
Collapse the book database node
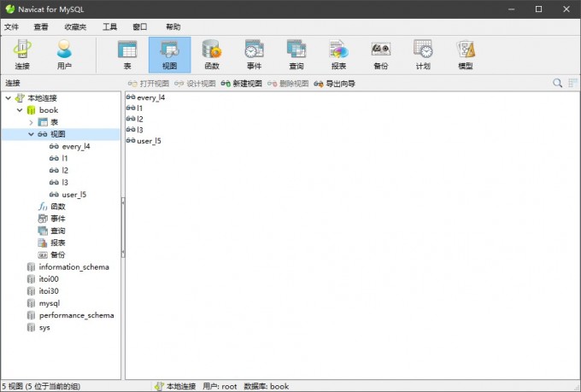(20, 110)
